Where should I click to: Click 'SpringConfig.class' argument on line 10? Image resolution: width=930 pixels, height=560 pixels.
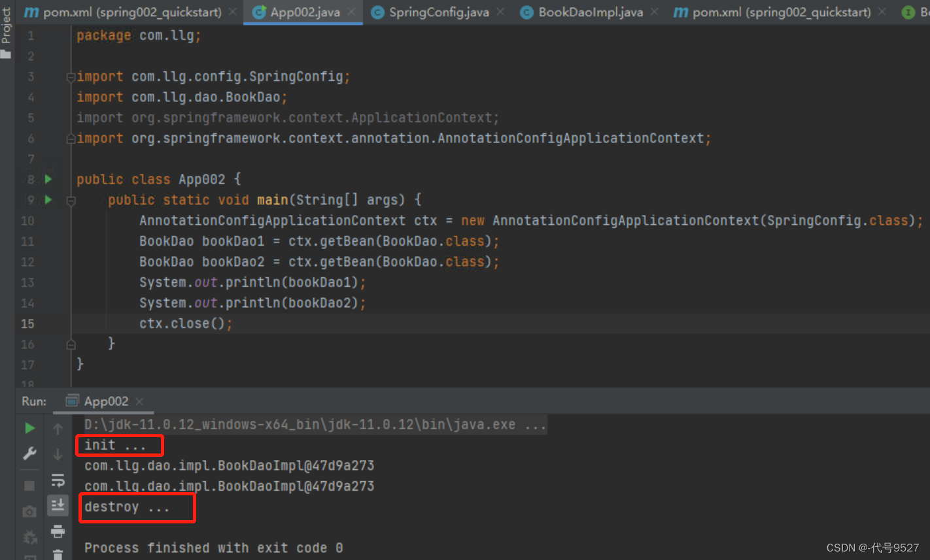pyautogui.click(x=838, y=220)
